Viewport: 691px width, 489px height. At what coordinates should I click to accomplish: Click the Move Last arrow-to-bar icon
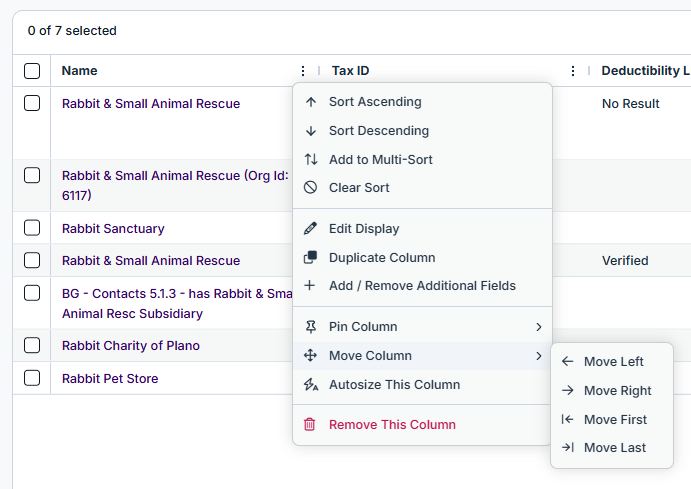568,448
